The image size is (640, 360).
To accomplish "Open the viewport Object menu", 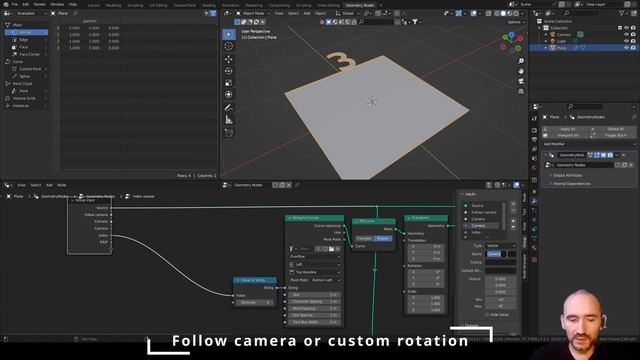I will (320, 13).
